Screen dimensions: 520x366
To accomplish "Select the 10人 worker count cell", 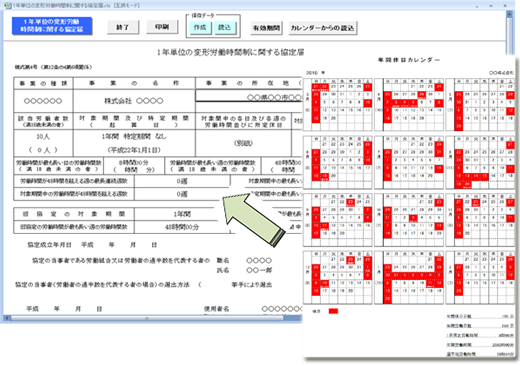I will click(43, 136).
